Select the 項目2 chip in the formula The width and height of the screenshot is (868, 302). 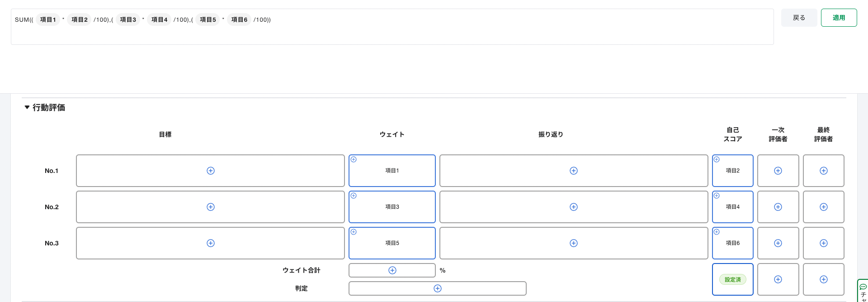80,19
